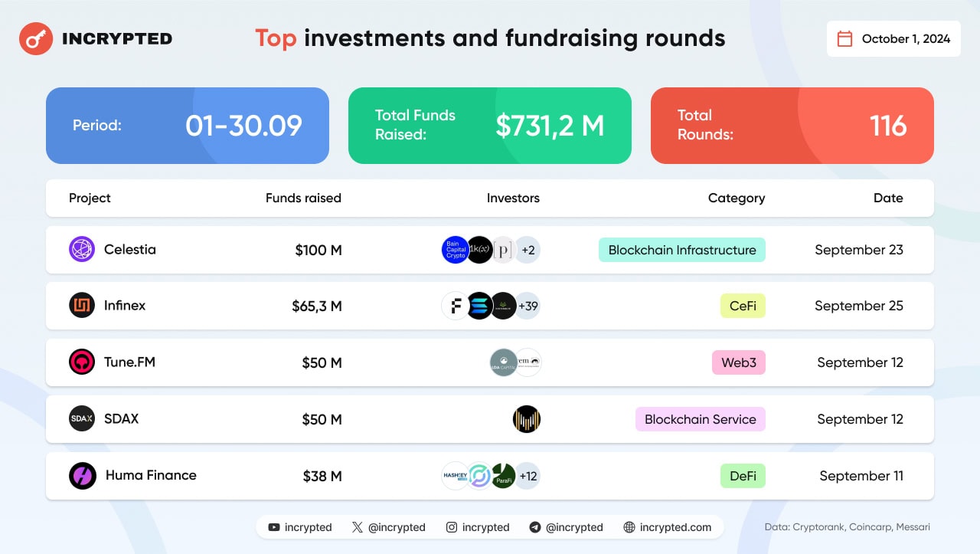Click the Incrypted key logo

coord(36,38)
